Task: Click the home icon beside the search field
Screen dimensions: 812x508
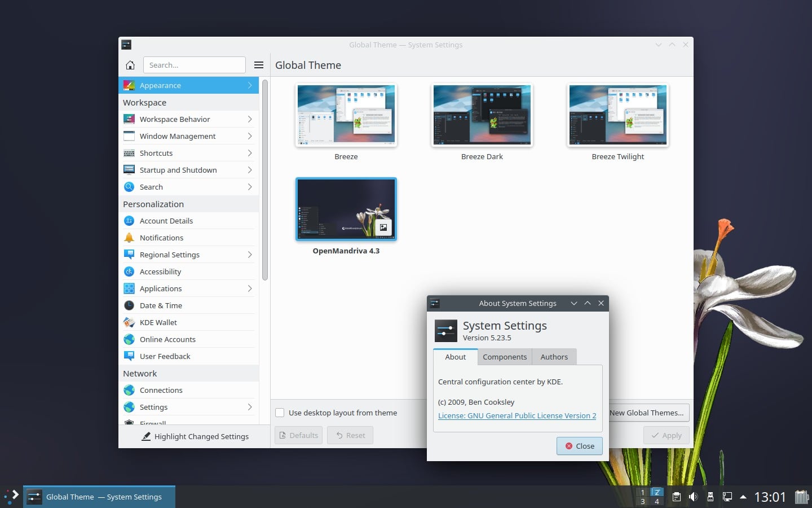Action: tap(130, 65)
